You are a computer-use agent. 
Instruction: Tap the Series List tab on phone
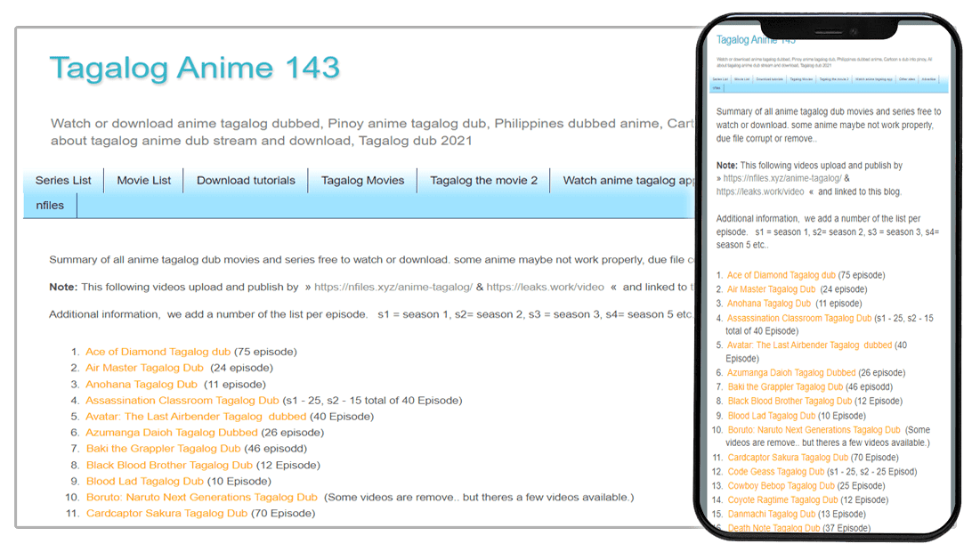(x=720, y=78)
